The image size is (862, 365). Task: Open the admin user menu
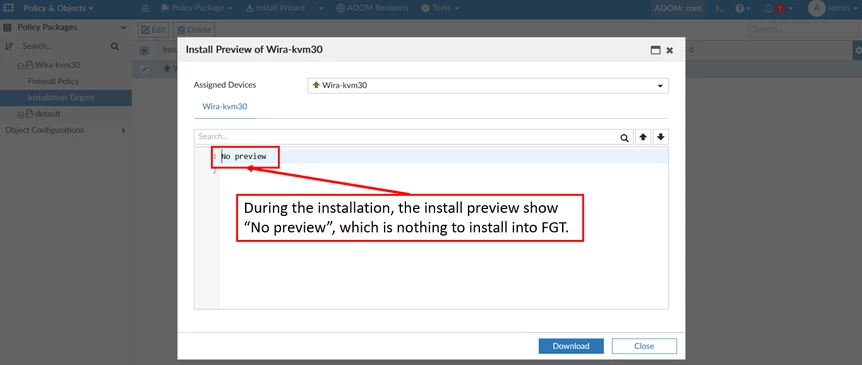click(x=833, y=8)
